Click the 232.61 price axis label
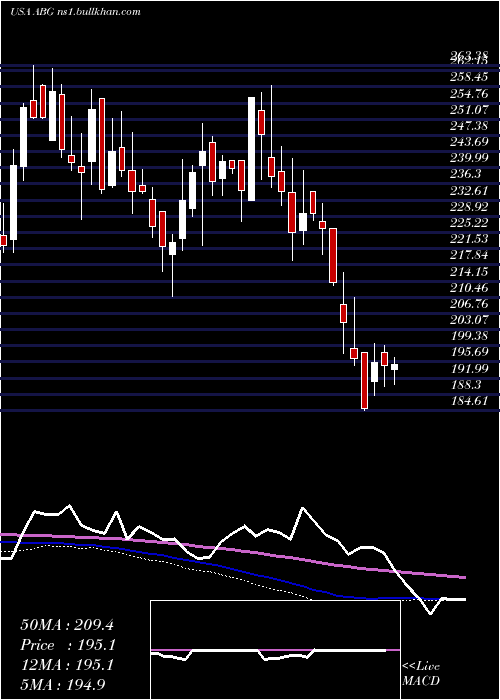Screen dimensions: 500x700 click(469, 191)
